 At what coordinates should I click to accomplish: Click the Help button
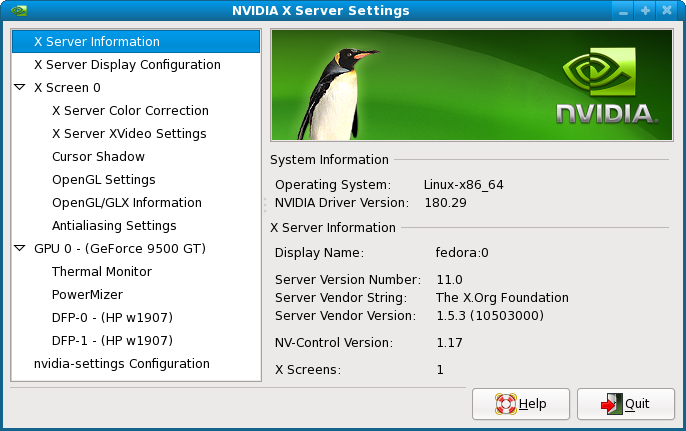pos(521,404)
